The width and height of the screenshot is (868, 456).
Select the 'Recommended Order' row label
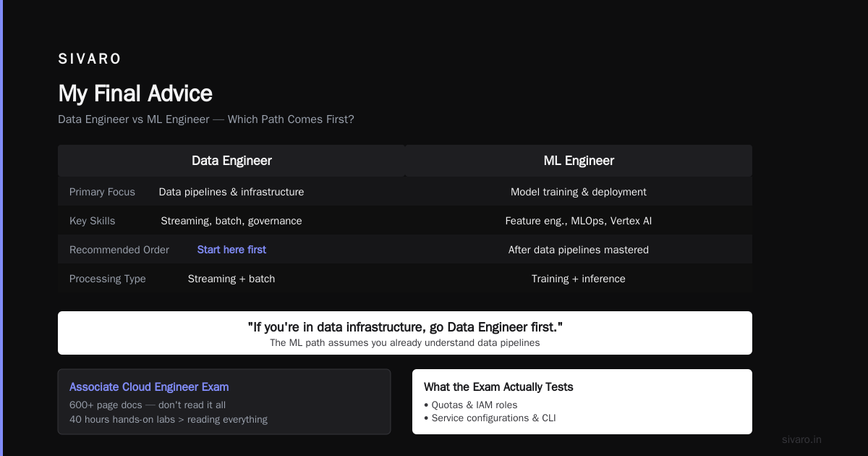tap(119, 250)
